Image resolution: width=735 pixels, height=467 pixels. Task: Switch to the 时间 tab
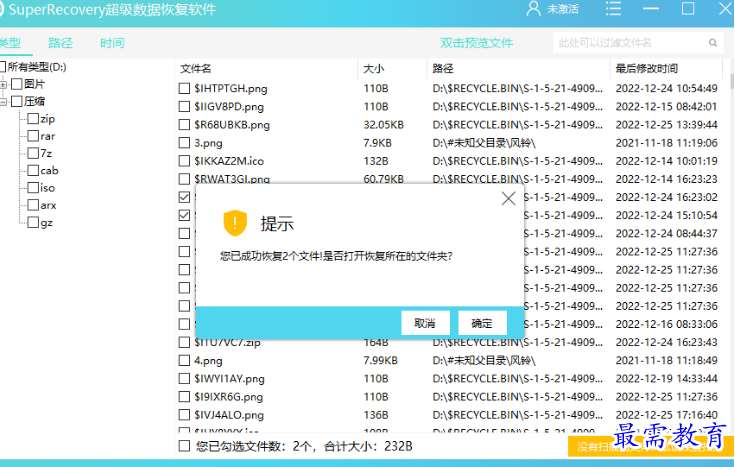(112, 43)
